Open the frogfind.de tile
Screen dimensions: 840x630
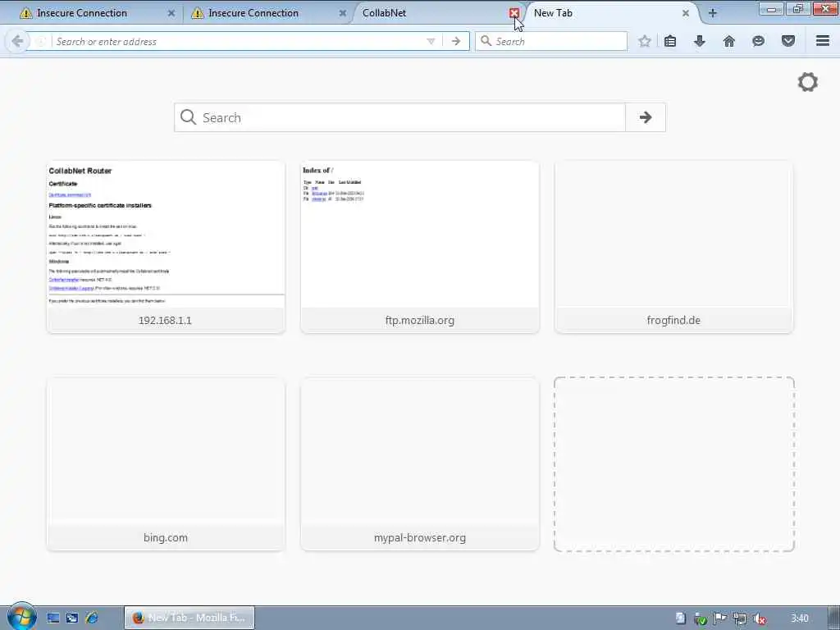pyautogui.click(x=674, y=247)
